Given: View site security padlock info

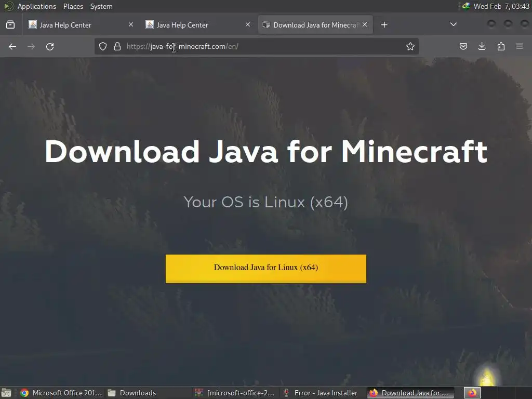Looking at the screenshot, I should (x=117, y=46).
